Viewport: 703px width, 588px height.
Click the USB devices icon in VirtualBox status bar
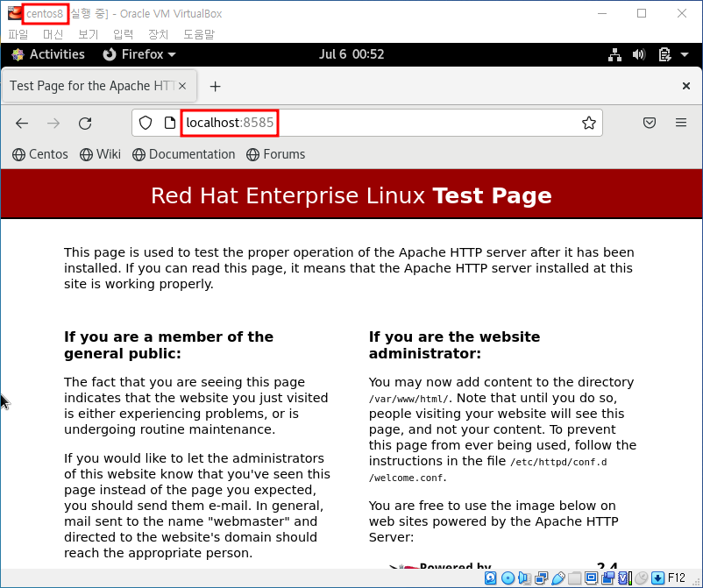[558, 578]
